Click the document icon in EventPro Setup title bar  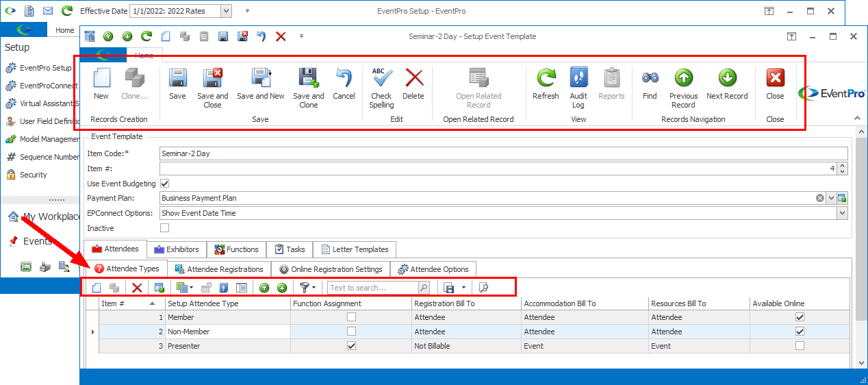point(28,11)
